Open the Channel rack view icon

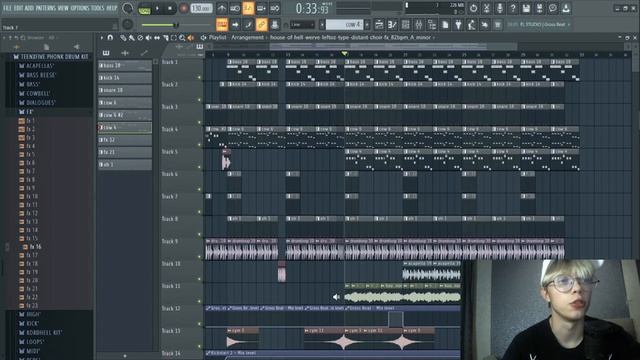point(406,24)
